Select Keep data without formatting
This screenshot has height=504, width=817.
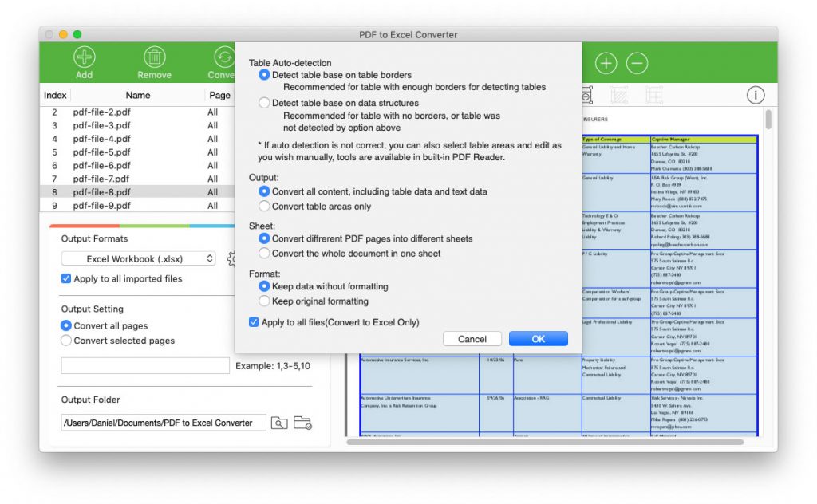point(264,286)
